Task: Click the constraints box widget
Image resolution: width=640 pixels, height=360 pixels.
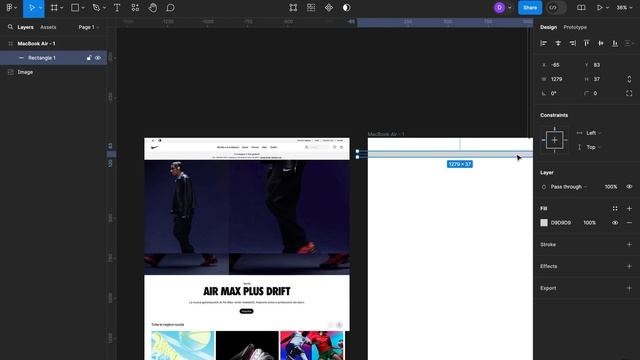Action: click(554, 140)
